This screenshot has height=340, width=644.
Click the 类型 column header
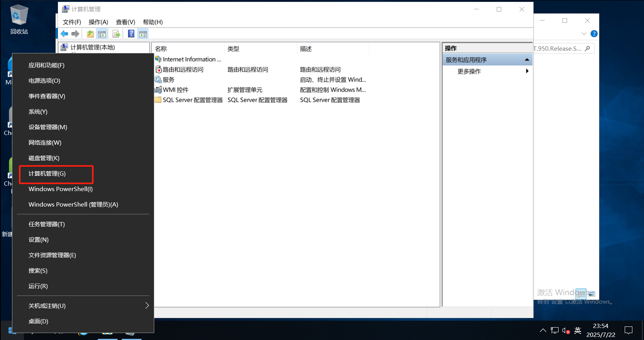pos(261,49)
